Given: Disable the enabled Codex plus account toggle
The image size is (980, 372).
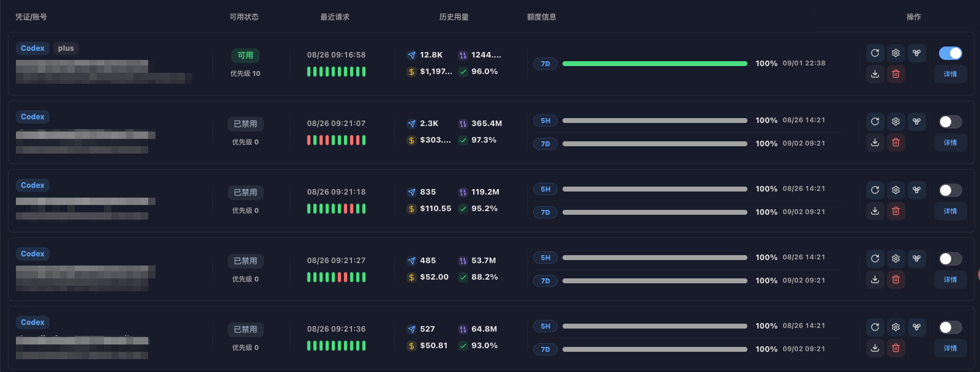Looking at the screenshot, I should 950,53.
